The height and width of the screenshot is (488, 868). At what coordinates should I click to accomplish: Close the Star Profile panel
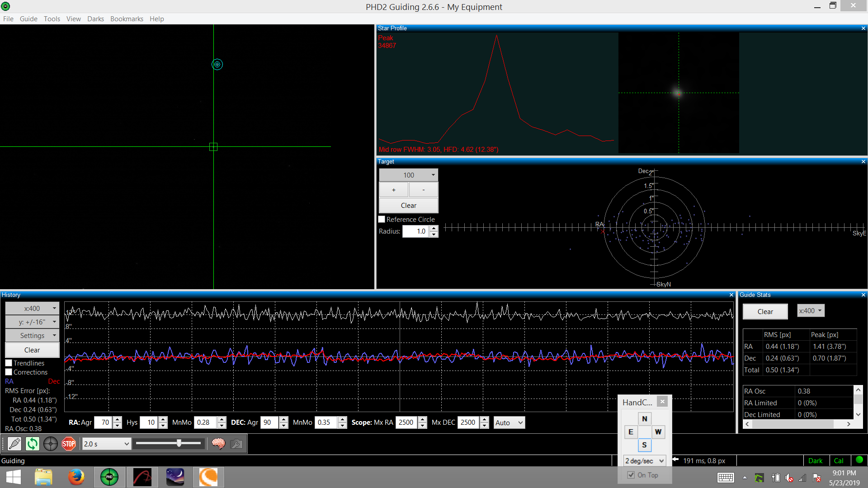coord(863,28)
